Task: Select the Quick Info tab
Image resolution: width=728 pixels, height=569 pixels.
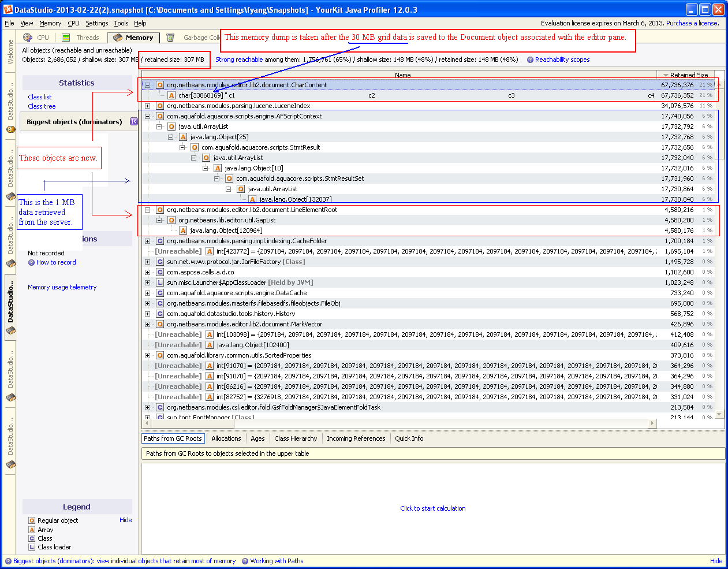Action: (x=409, y=438)
